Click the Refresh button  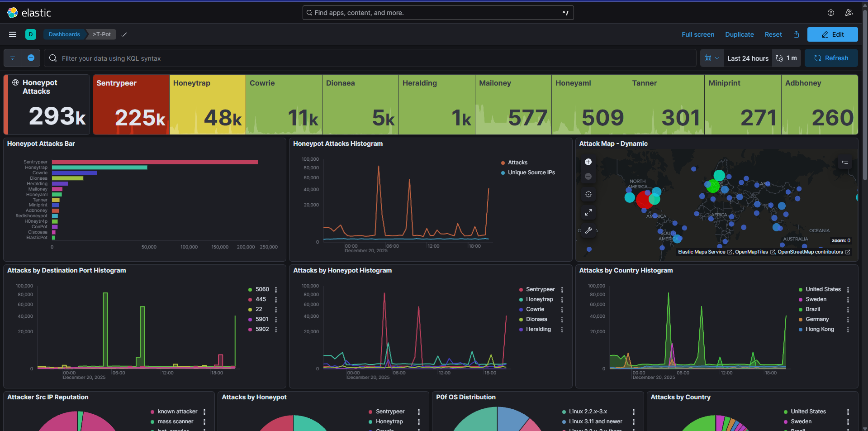831,58
